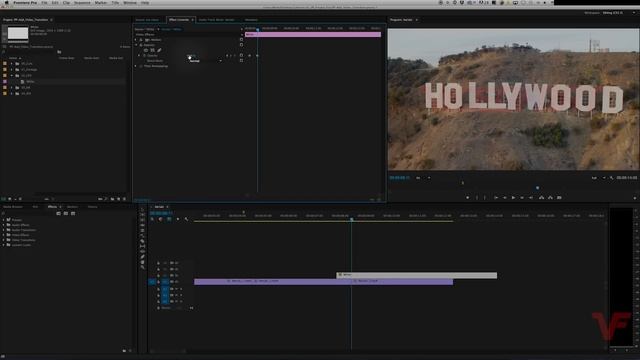Click the Mark In button in the Program monitor
The width and height of the screenshot is (640, 360).
pos(477,198)
